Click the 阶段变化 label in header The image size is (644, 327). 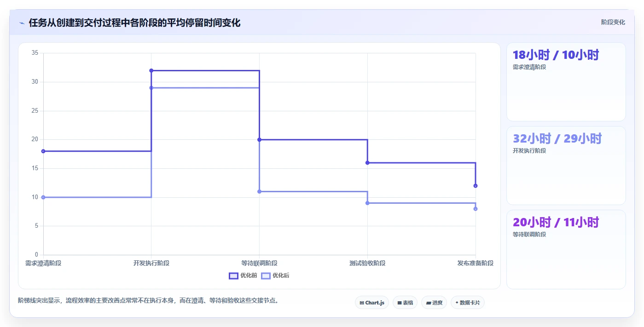pyautogui.click(x=613, y=22)
